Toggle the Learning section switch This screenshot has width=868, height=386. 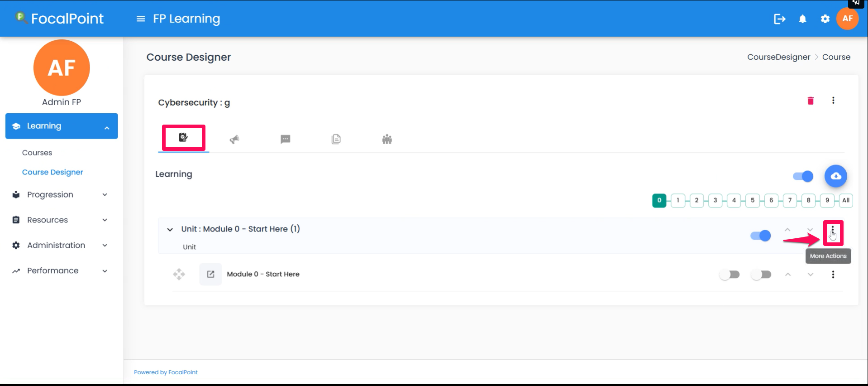click(x=803, y=176)
